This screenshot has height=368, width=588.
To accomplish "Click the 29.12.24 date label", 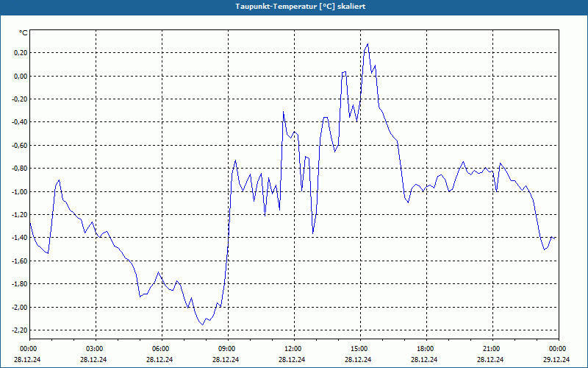I will [x=556, y=359].
